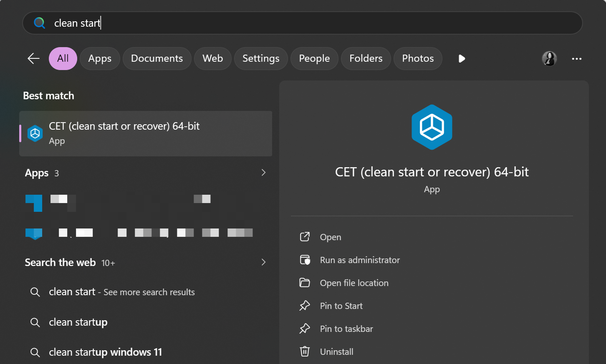Open the user profile avatar
This screenshot has width=606, height=364.
pyautogui.click(x=549, y=59)
